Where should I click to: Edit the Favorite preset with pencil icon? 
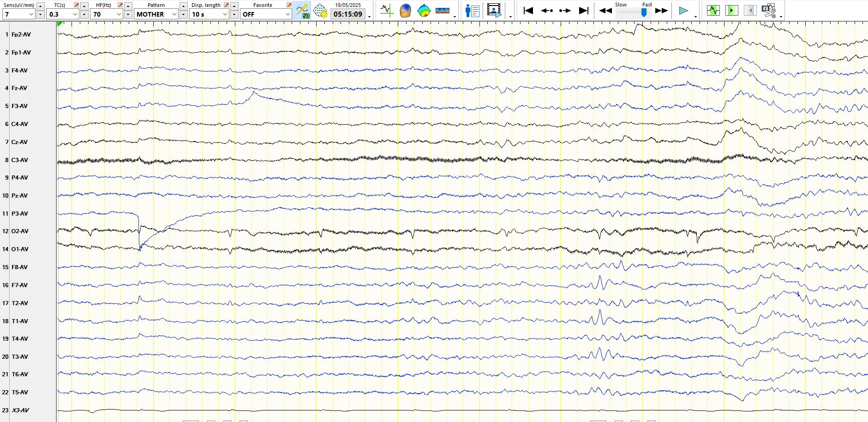click(289, 5)
